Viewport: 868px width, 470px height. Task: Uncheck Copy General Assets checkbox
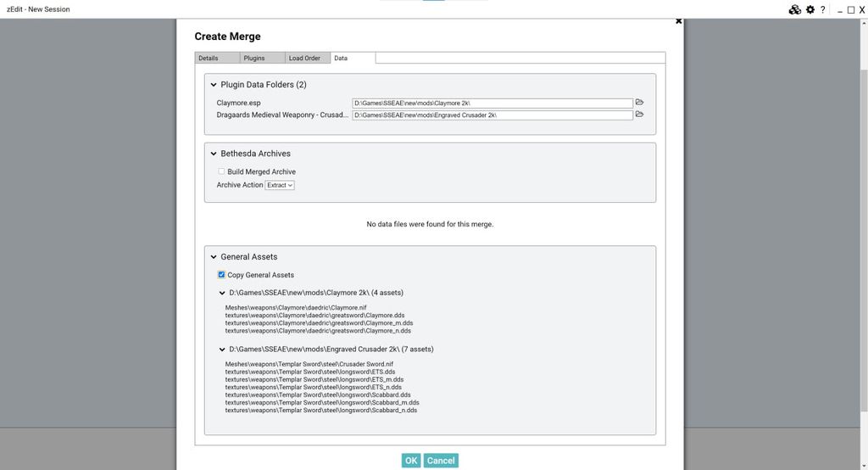222,275
